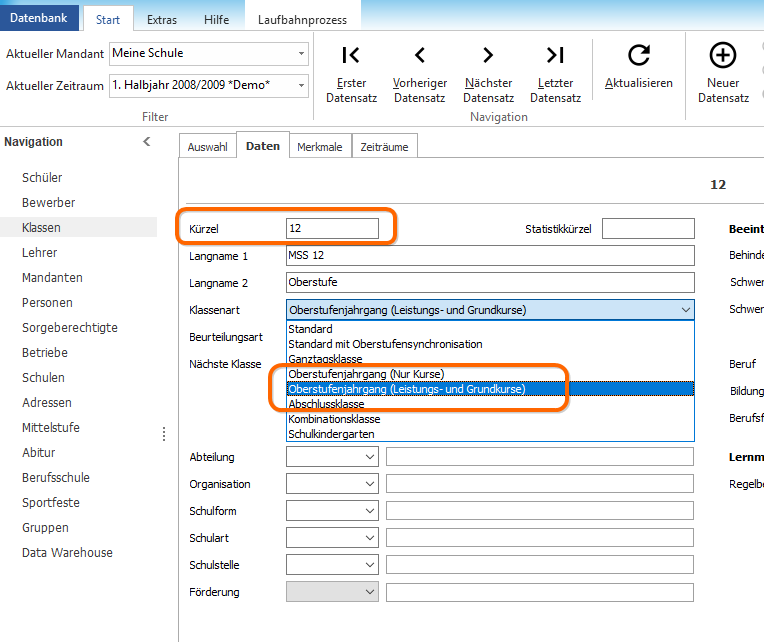Click the Abteilung description text field
Screen dimensions: 764x642
click(x=540, y=457)
